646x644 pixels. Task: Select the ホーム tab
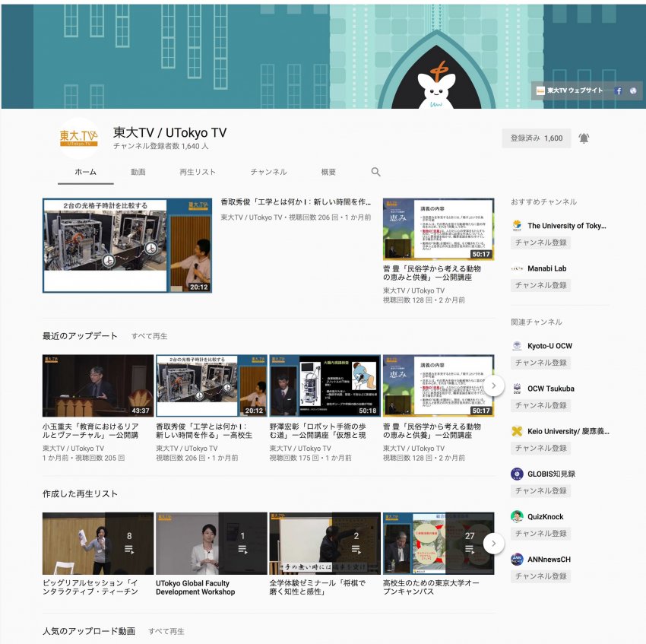pos(86,172)
